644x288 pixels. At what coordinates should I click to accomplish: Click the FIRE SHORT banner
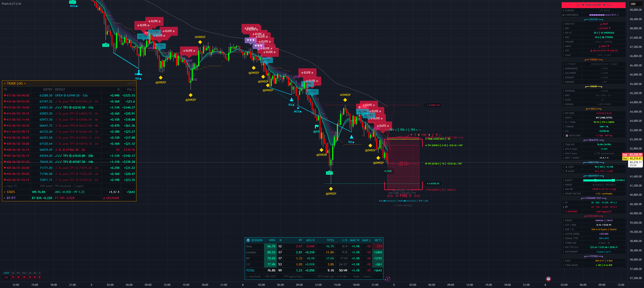click(x=593, y=5)
